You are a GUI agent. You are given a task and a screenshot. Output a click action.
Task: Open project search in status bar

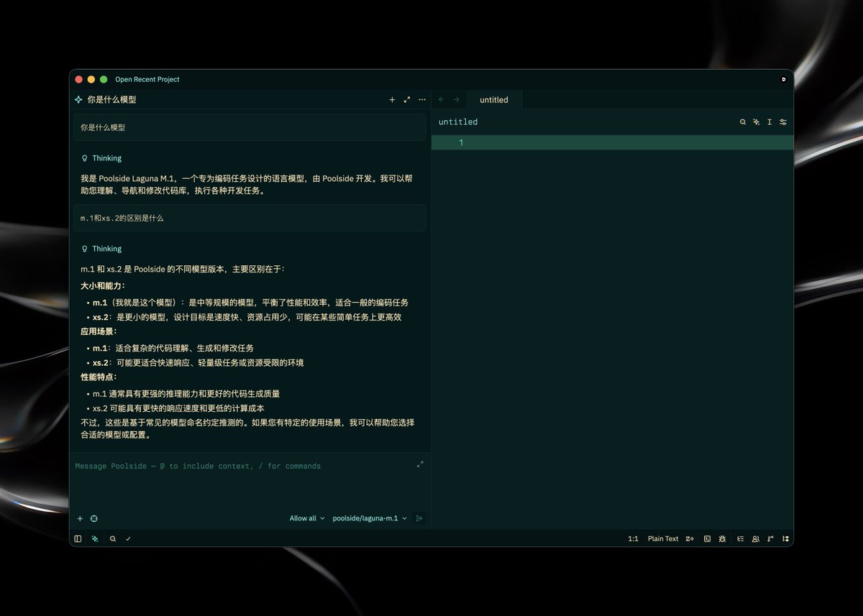pos(113,538)
